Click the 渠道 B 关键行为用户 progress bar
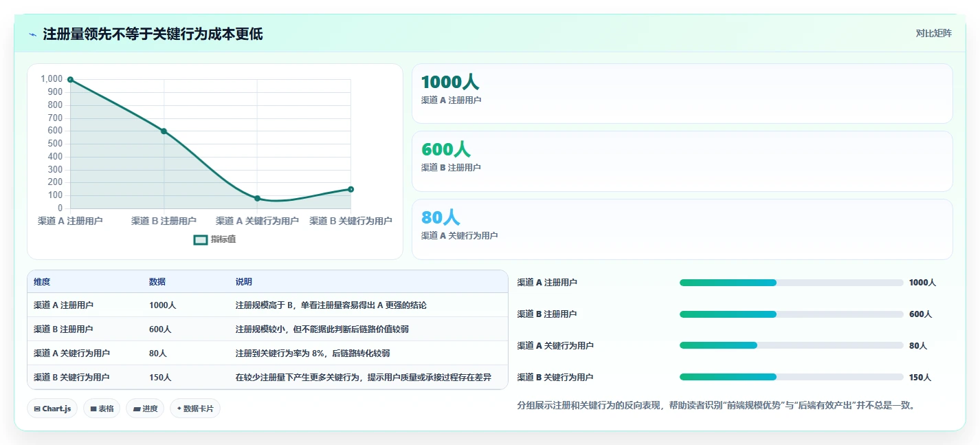This screenshot has height=445, width=980. (791, 377)
